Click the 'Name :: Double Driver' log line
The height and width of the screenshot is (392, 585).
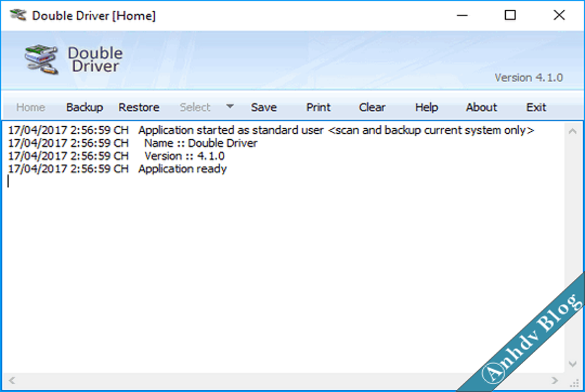coord(133,143)
